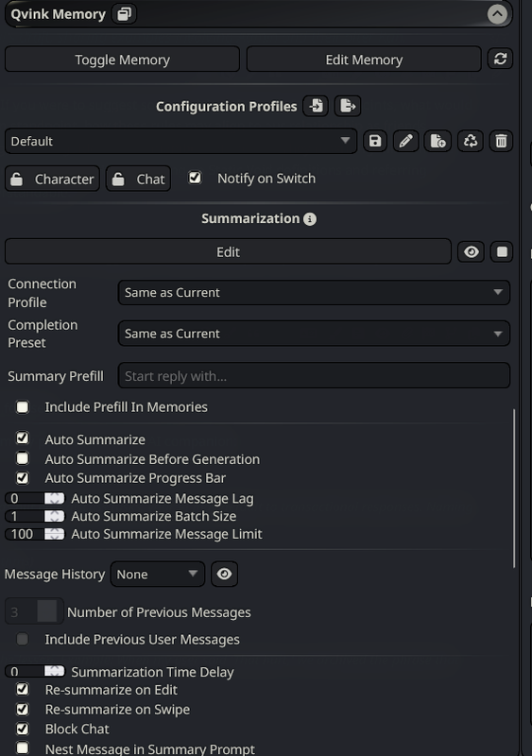Collapse the Qvink Memory panel chevron
Image resolution: width=532 pixels, height=756 pixels.
497,14
